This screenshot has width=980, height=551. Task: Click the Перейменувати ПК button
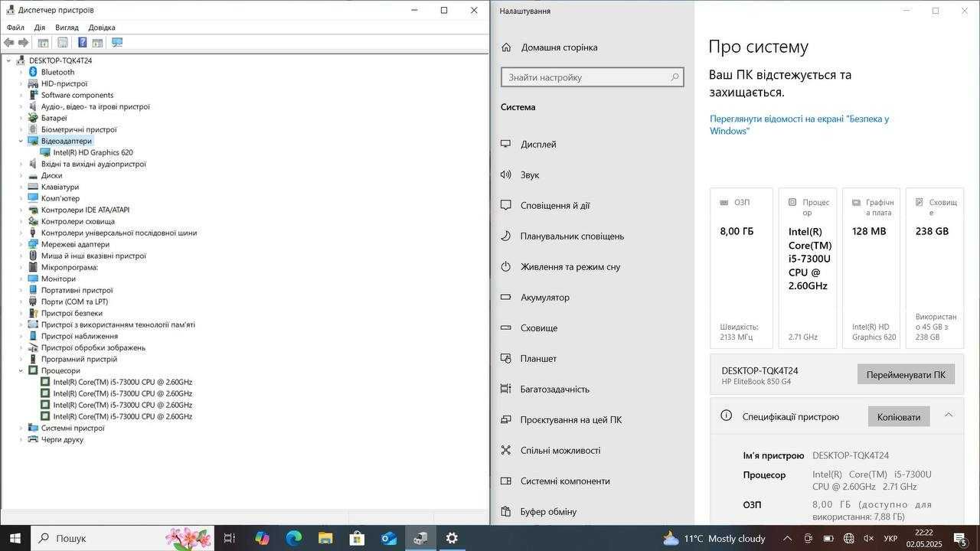(x=906, y=375)
